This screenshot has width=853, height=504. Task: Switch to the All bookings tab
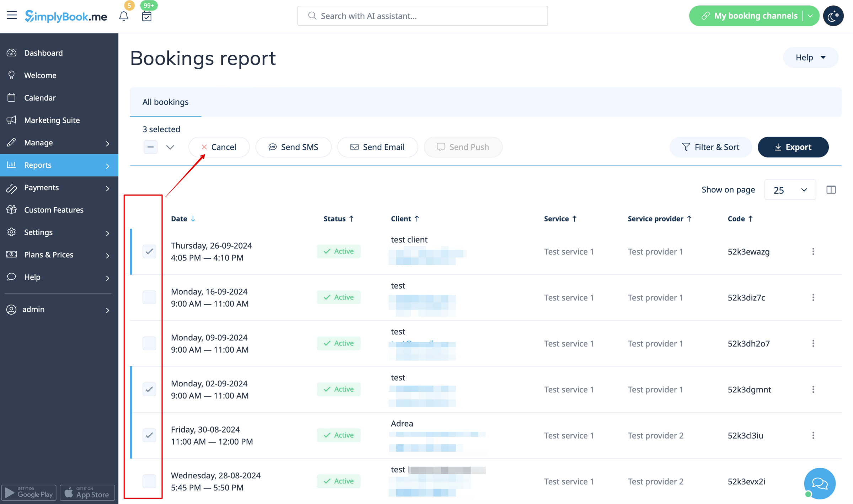[x=165, y=102]
